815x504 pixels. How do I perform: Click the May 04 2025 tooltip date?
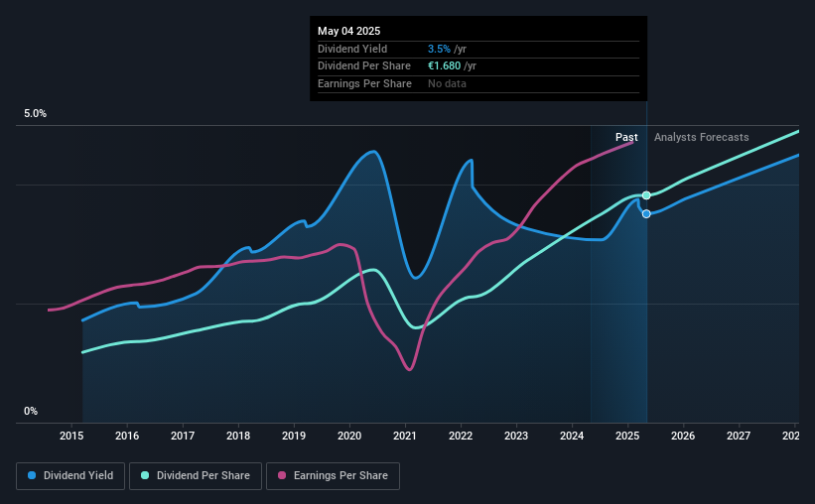[x=348, y=31]
